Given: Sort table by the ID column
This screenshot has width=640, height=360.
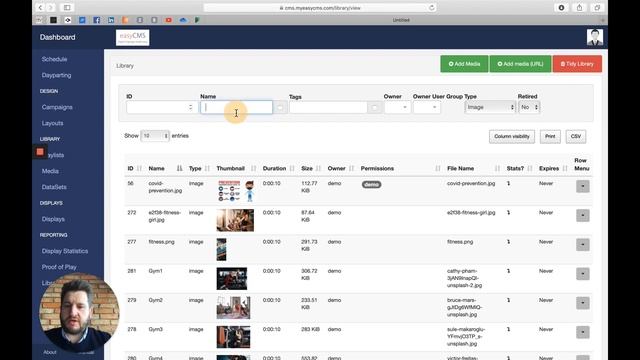Looking at the screenshot, I should pos(134,168).
